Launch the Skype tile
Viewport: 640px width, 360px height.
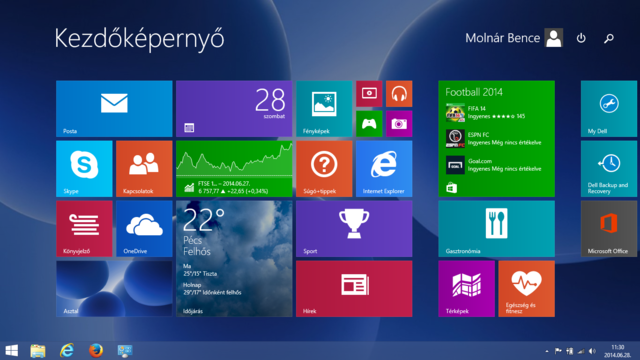coord(84,169)
